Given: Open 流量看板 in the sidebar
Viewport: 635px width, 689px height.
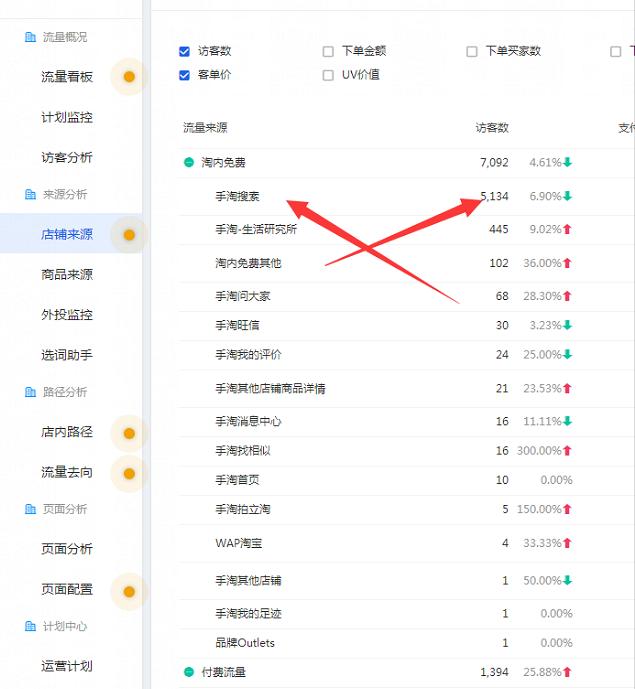Looking at the screenshot, I should coord(67,77).
